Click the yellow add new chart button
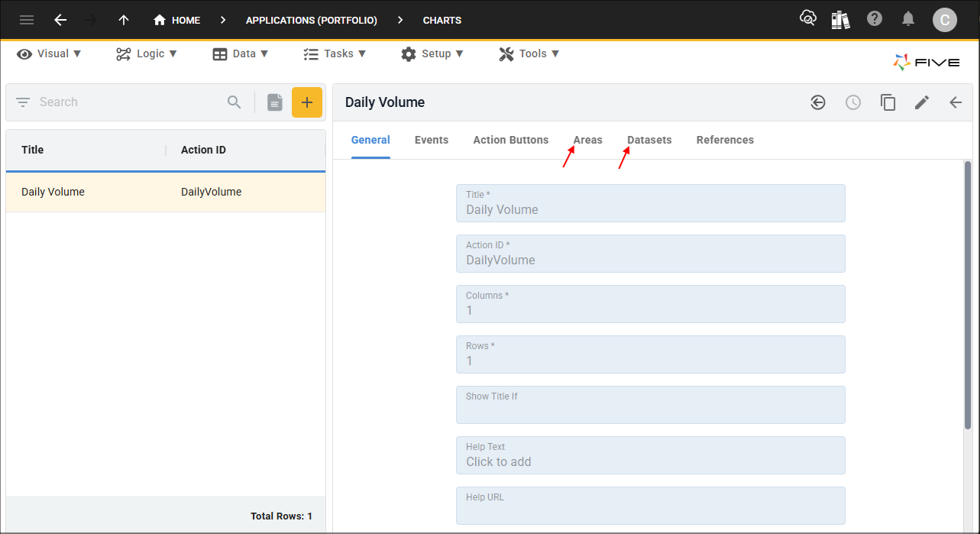This screenshot has height=534, width=980. (307, 102)
